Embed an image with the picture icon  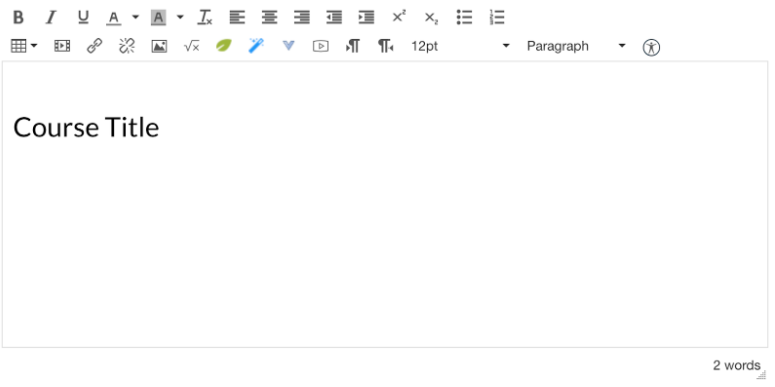click(x=159, y=46)
